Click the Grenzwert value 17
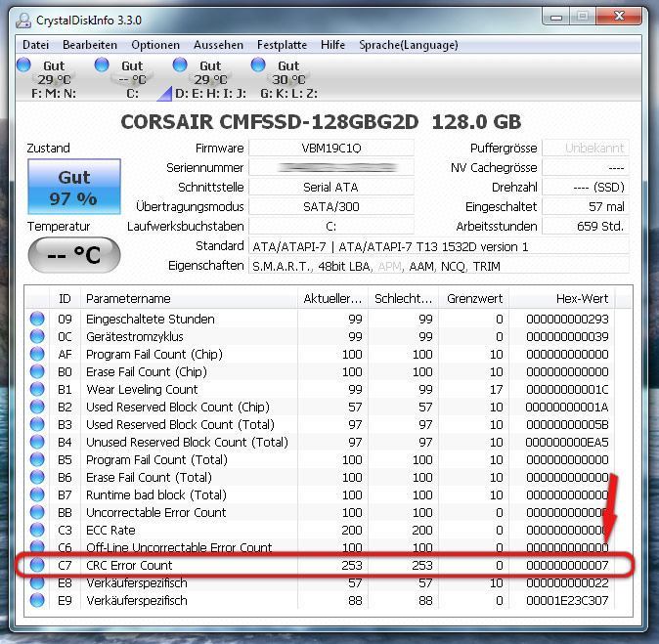Viewport: 659px width, 644px height. (497, 389)
